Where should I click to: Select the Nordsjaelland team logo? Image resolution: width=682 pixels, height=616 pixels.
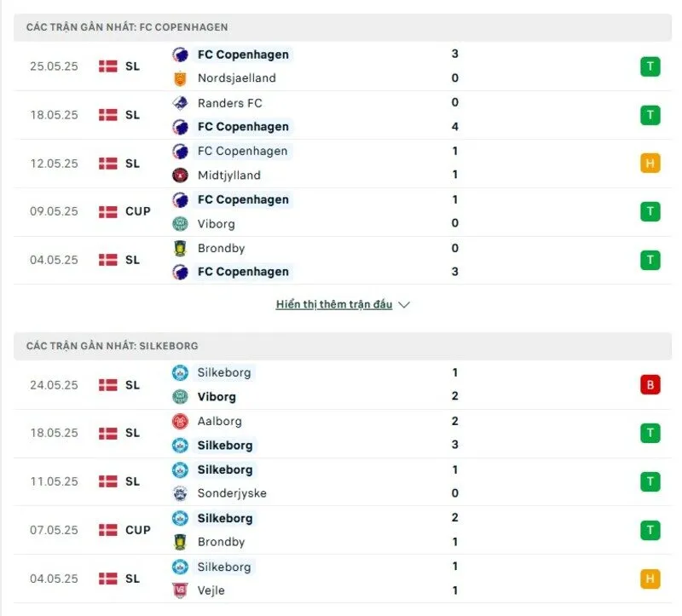pos(180,78)
